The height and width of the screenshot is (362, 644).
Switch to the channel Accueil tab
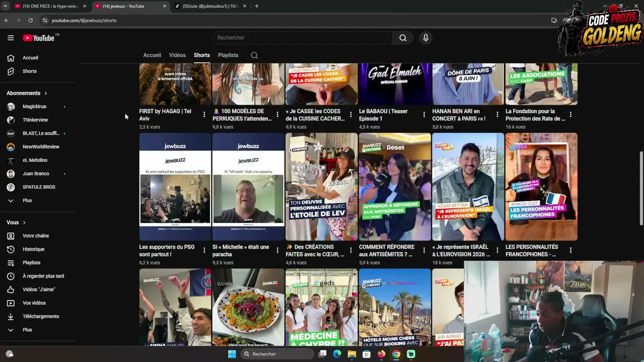tap(152, 55)
